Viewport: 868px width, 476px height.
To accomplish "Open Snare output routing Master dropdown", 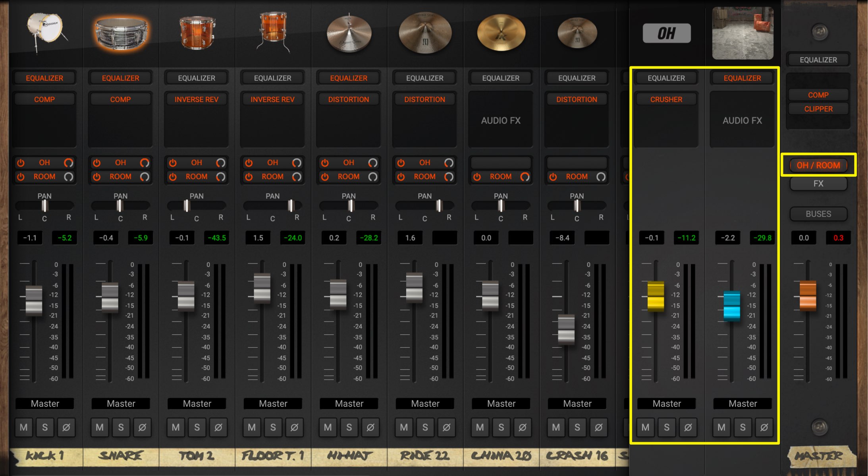I will pyautogui.click(x=121, y=404).
